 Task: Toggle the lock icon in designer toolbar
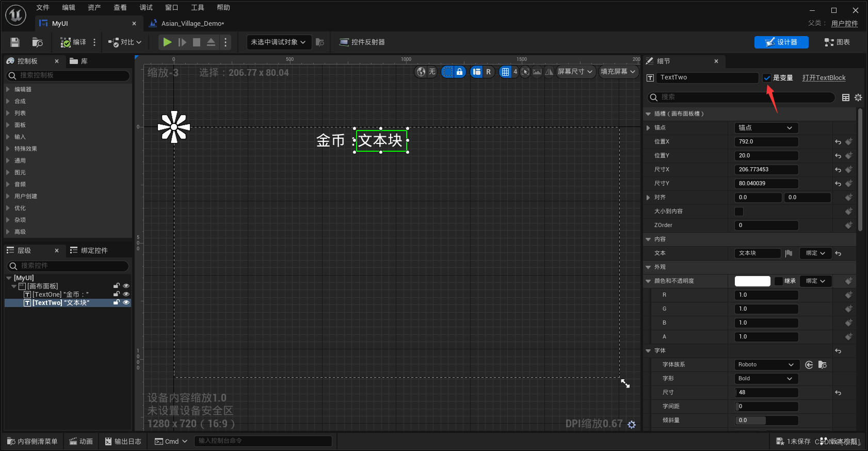[x=459, y=72]
